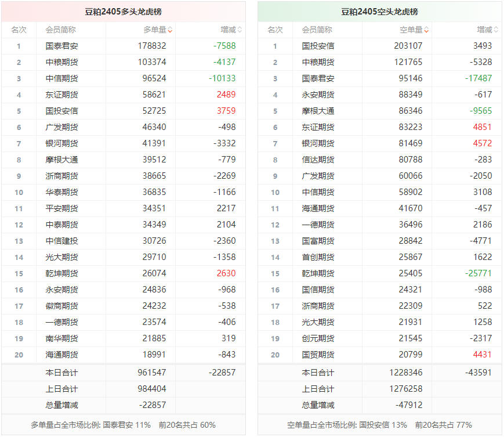Image resolution: width=504 pixels, height=437 pixels.
Task: Click previous day long total 984404
Action: (152, 389)
